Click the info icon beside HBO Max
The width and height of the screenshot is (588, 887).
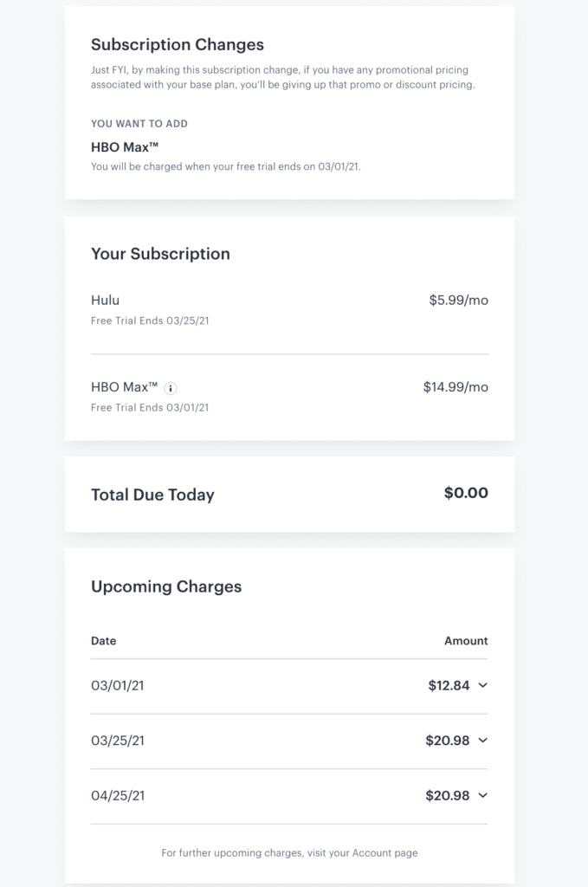tap(171, 388)
